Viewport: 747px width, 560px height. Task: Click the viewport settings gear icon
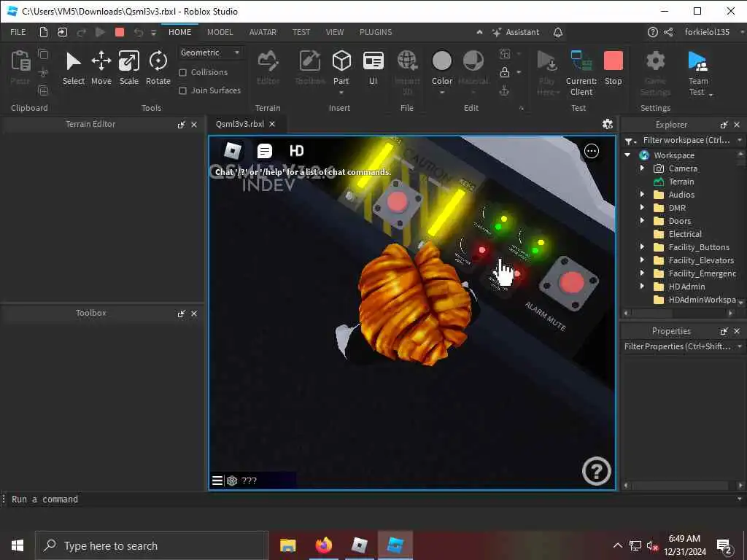(x=608, y=124)
